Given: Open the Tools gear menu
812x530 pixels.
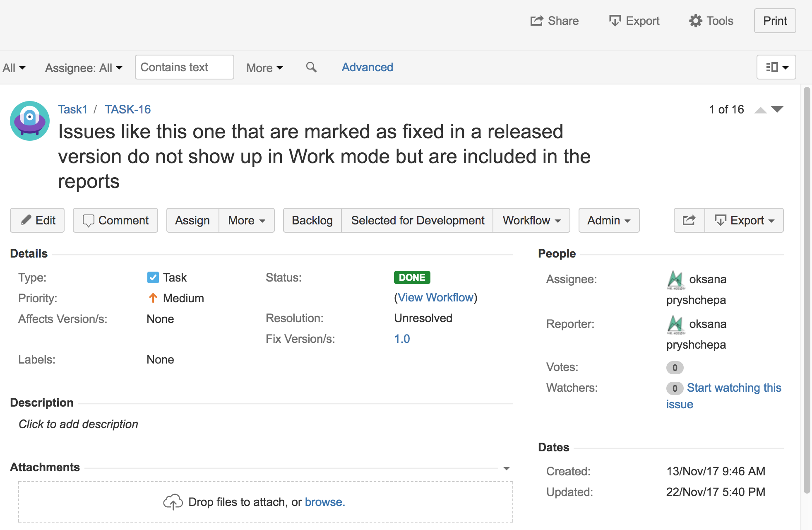Looking at the screenshot, I should [711, 21].
